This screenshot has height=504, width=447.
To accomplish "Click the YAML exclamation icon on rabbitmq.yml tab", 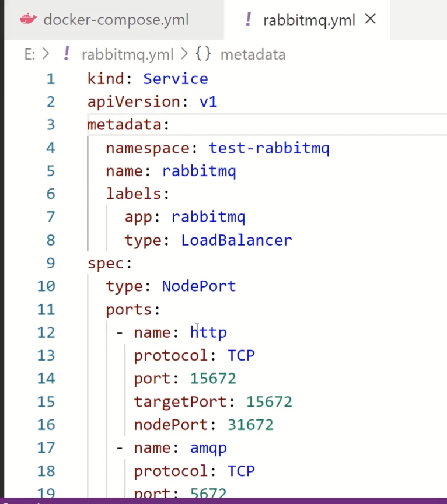I will click(248, 19).
